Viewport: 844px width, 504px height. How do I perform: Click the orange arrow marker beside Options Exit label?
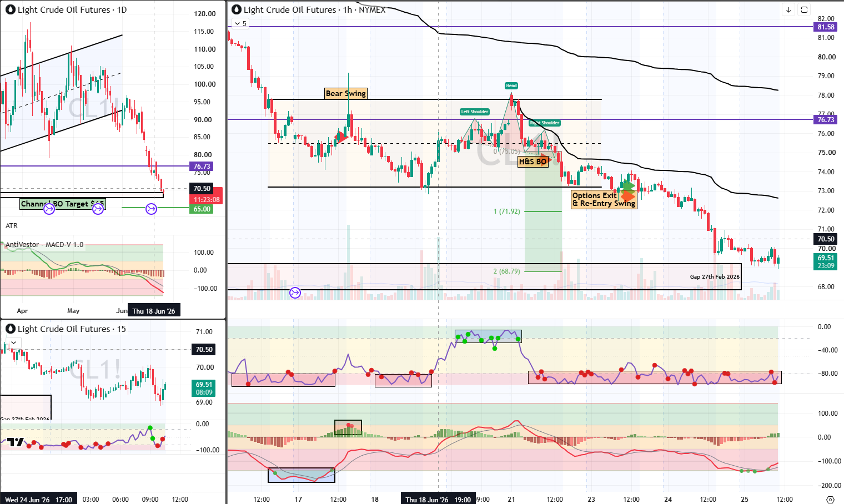(628, 196)
